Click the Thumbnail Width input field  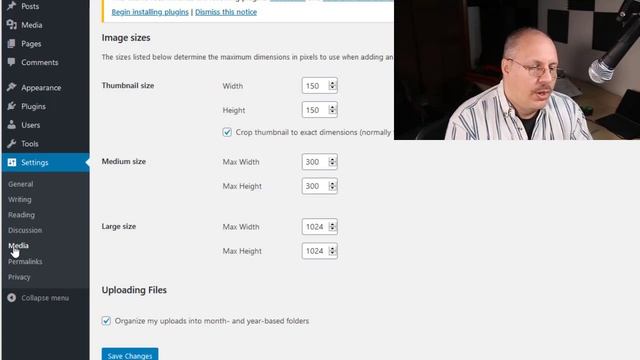(x=319, y=86)
